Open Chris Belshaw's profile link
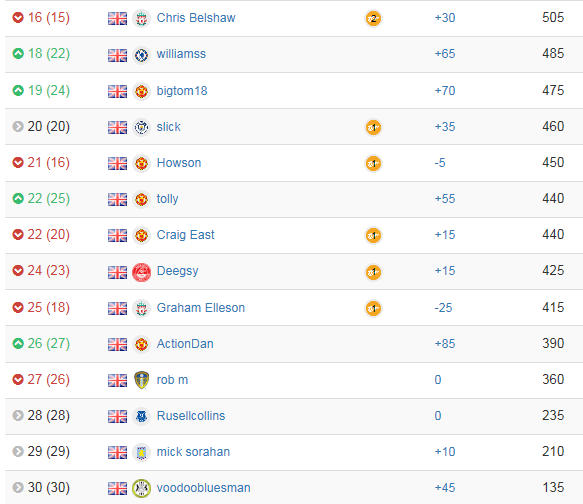This screenshot has height=504, width=583. pos(196,18)
